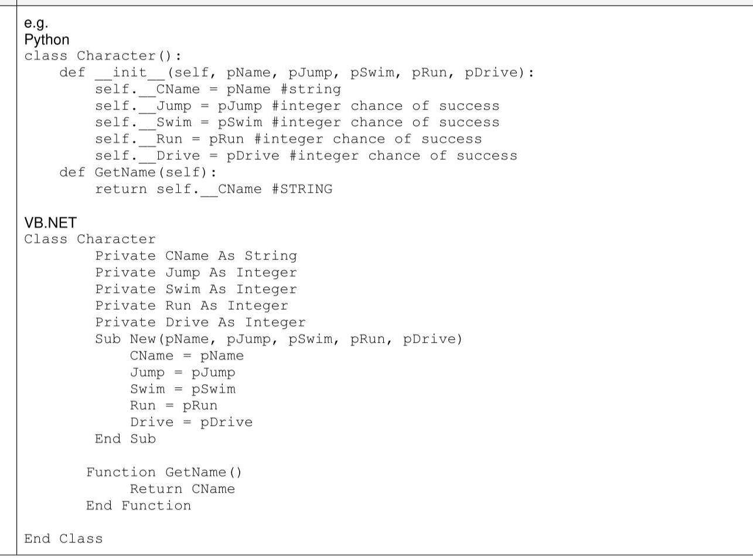Select the Python "class Character():" line
The image size is (753, 560).
pos(103,56)
